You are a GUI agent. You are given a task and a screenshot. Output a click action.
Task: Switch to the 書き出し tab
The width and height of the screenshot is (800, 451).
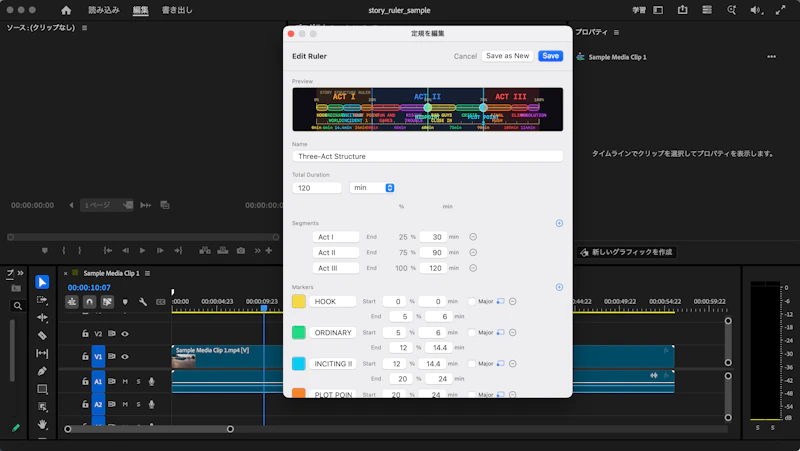pyautogui.click(x=177, y=10)
